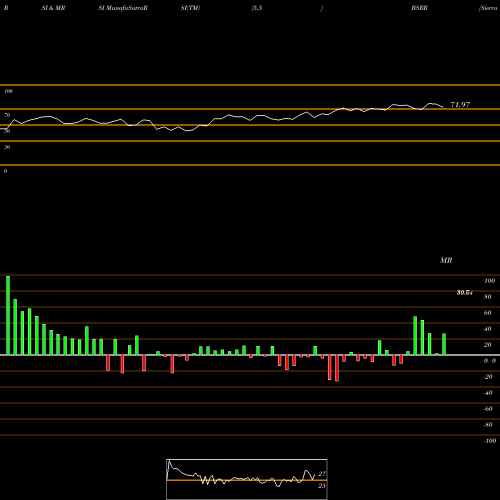Click the 'SI MunafaSutraR' header text
500x500 pixels.
click(x=123, y=8)
